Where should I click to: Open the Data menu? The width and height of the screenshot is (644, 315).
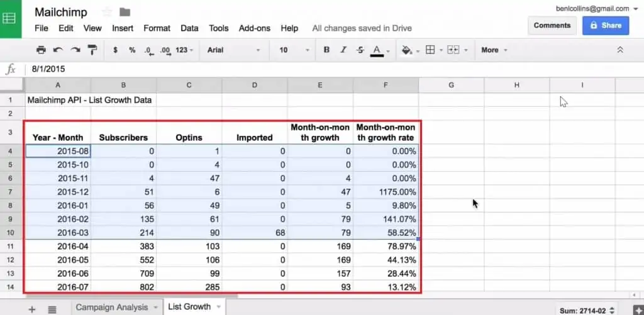pyautogui.click(x=189, y=28)
